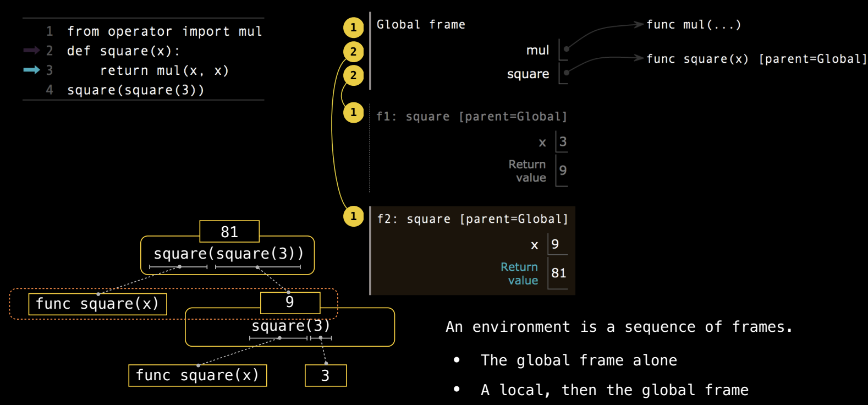Viewport: 868px width, 405px height.
Task: Click the bullet 'The global frame alone'
Action: [x=579, y=360]
